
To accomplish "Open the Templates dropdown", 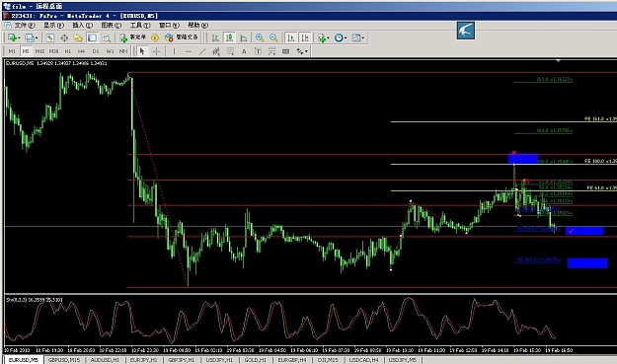I will coord(358,37).
